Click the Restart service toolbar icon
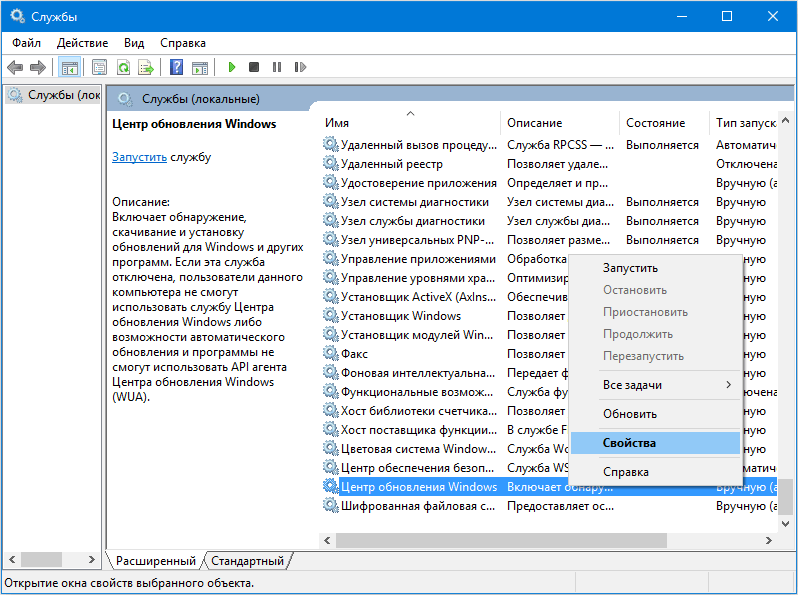The image size is (798, 595). pos(299,68)
